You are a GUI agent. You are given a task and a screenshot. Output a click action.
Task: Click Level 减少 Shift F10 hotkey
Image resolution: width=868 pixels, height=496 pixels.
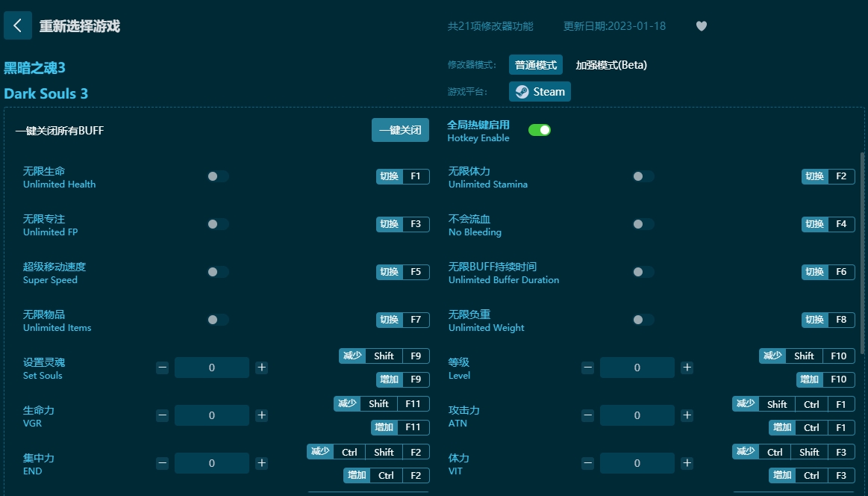807,356
